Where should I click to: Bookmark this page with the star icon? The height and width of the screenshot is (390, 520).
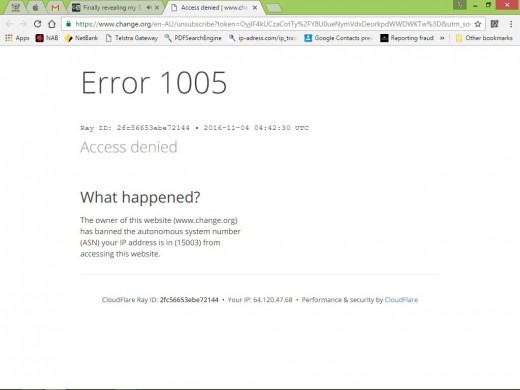click(478, 24)
